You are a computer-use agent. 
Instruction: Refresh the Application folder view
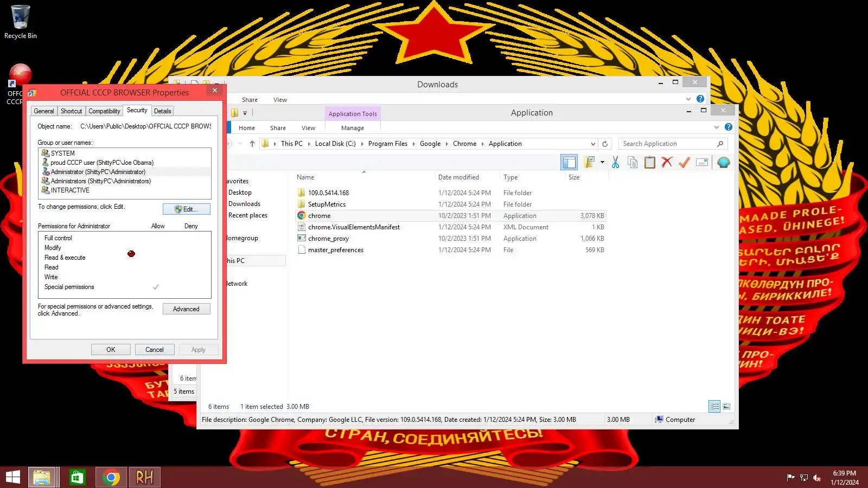[605, 144]
